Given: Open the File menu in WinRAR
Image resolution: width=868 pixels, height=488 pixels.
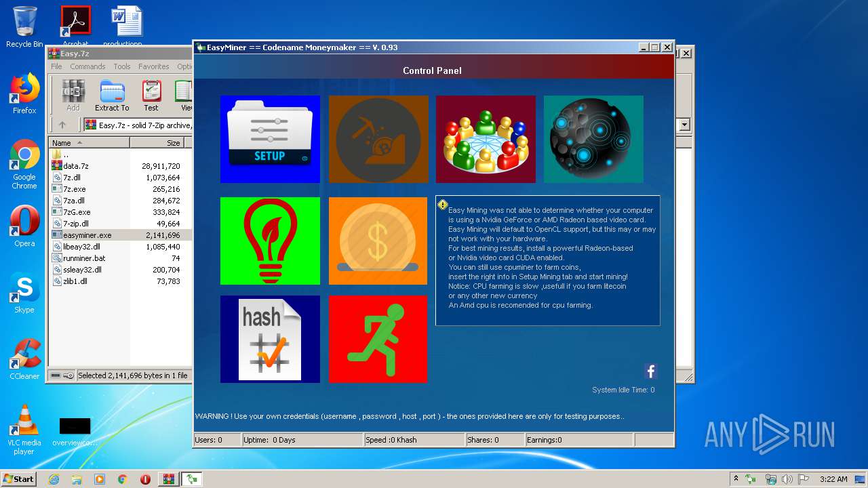Looking at the screenshot, I should pos(56,66).
